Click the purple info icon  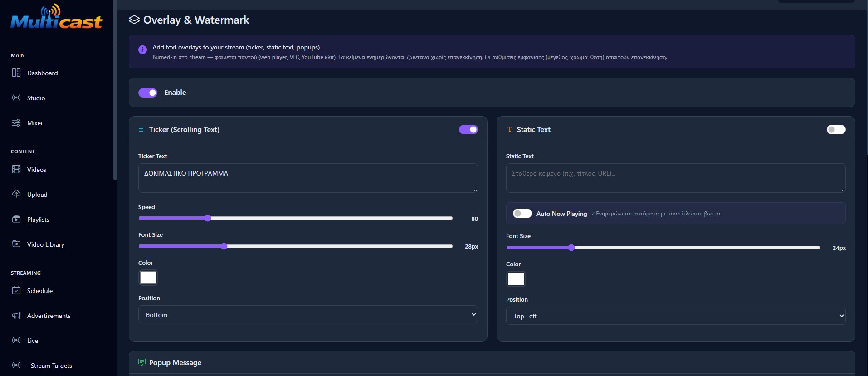pos(142,49)
